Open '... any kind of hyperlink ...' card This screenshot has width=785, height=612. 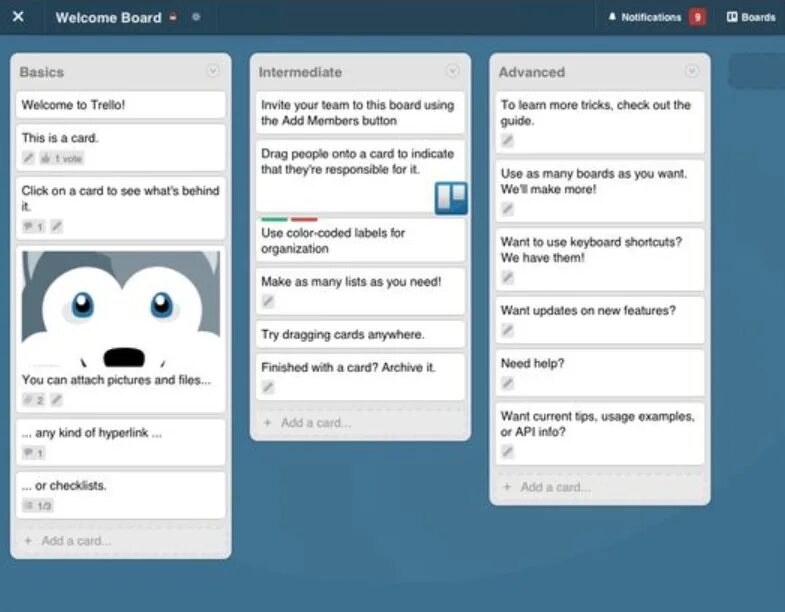(121, 442)
